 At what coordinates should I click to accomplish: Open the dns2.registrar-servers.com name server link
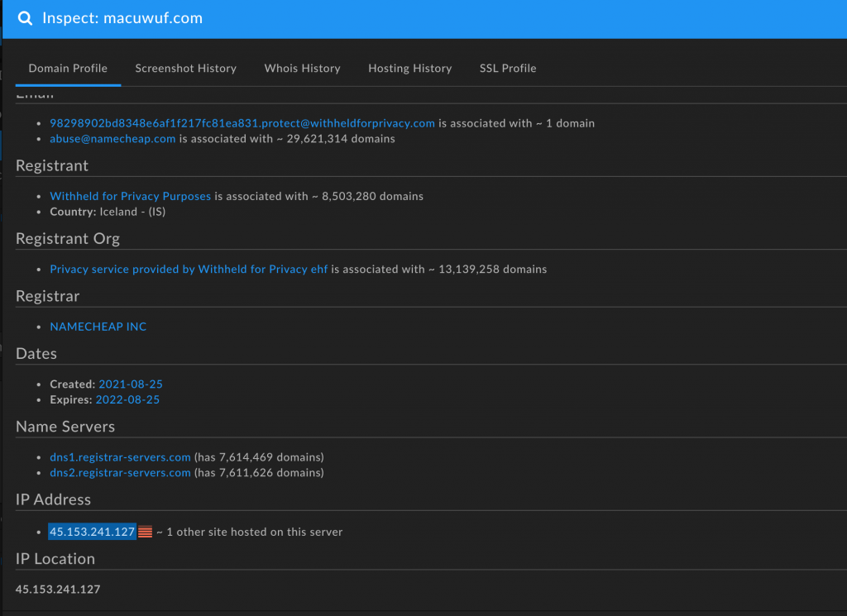pyautogui.click(x=121, y=473)
